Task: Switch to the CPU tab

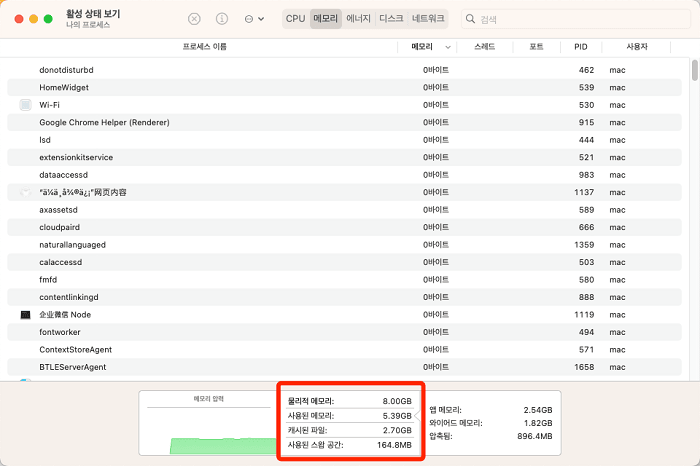Action: click(x=295, y=19)
